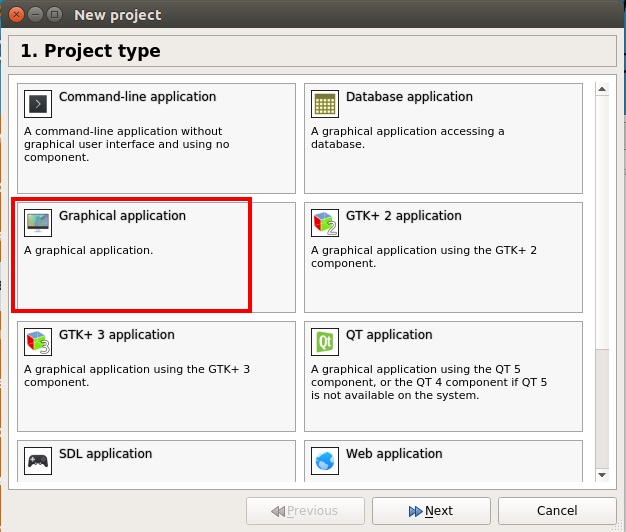Pick the QT application title
The height and width of the screenshot is (532, 626).
tap(389, 334)
